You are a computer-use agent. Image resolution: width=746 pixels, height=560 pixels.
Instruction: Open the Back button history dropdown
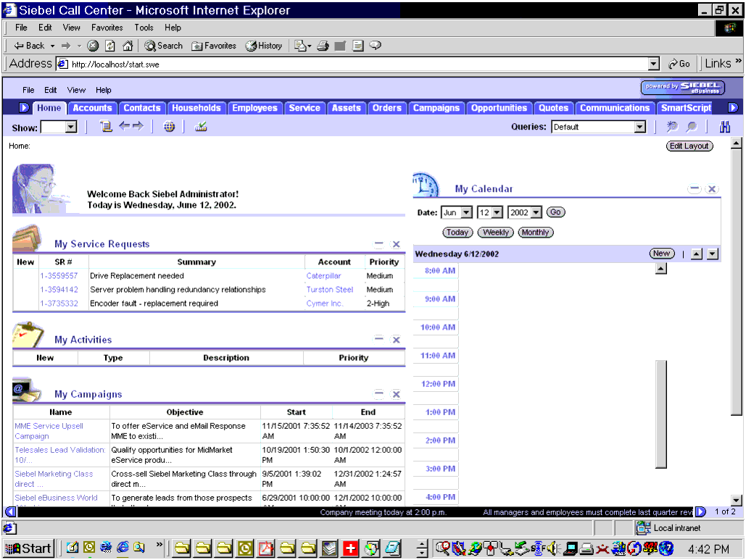[x=52, y=46]
